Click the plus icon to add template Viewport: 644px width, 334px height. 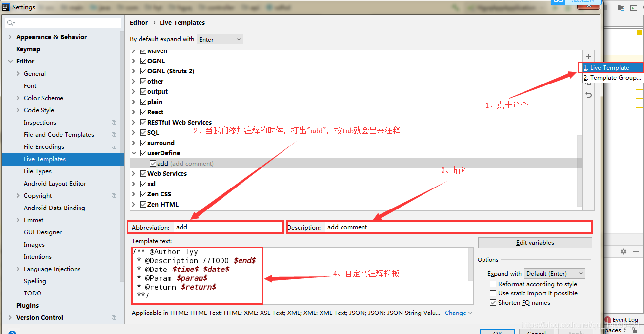tap(588, 57)
